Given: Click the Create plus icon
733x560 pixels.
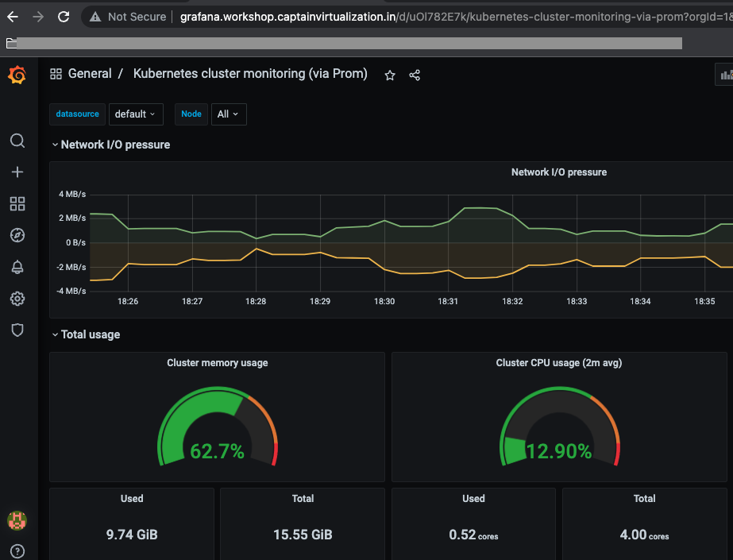Looking at the screenshot, I should (17, 172).
